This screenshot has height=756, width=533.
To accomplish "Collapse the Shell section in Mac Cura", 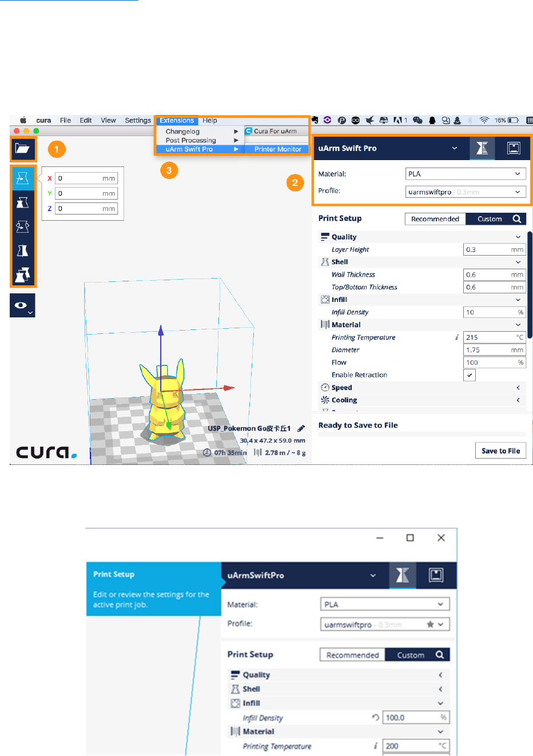I will [421, 262].
